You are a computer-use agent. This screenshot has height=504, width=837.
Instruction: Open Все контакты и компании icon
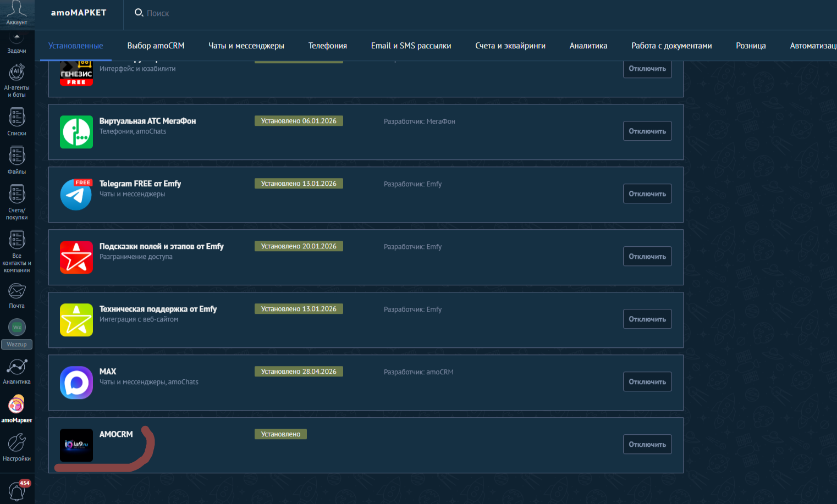(x=16, y=240)
